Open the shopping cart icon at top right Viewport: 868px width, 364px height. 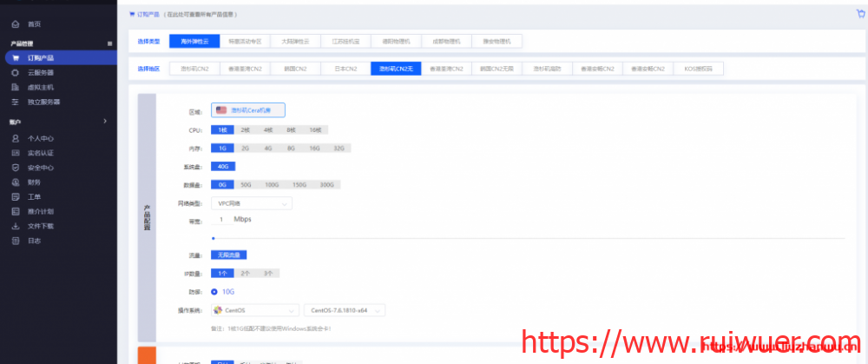[x=860, y=14]
